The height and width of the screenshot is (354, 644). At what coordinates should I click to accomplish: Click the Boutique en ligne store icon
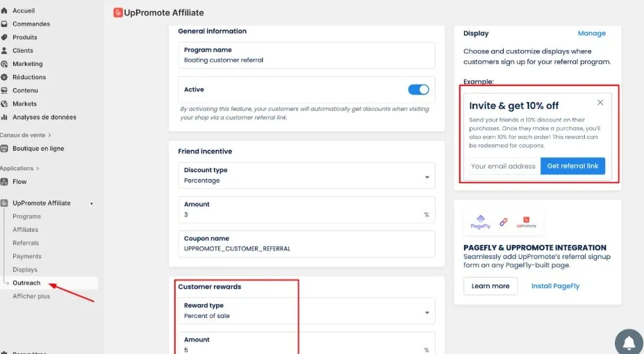pyautogui.click(x=4, y=149)
